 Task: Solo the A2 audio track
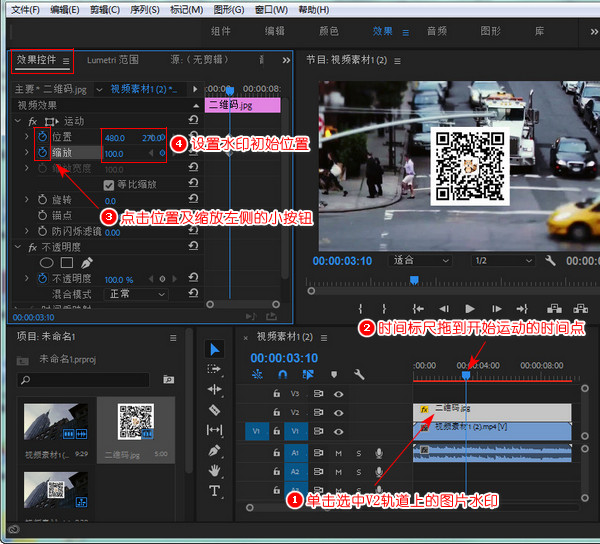pos(359,472)
